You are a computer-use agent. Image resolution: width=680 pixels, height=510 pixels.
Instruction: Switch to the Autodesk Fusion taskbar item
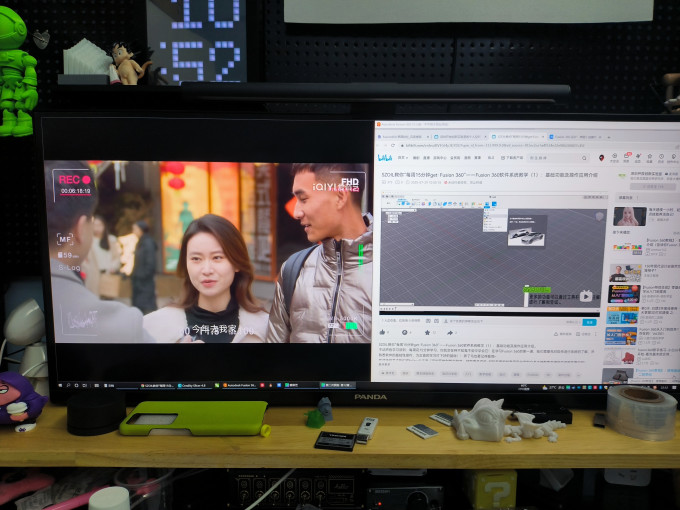pos(239,385)
